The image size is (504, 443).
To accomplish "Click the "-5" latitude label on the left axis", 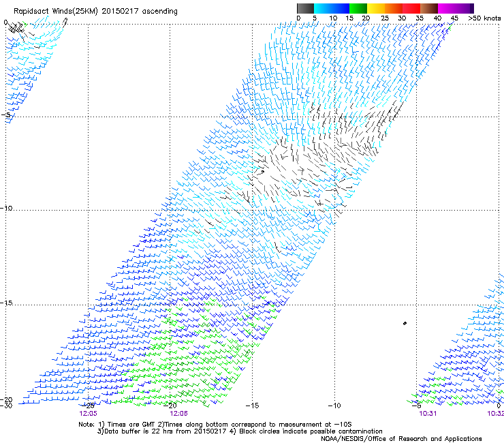I will click(x=5, y=115).
